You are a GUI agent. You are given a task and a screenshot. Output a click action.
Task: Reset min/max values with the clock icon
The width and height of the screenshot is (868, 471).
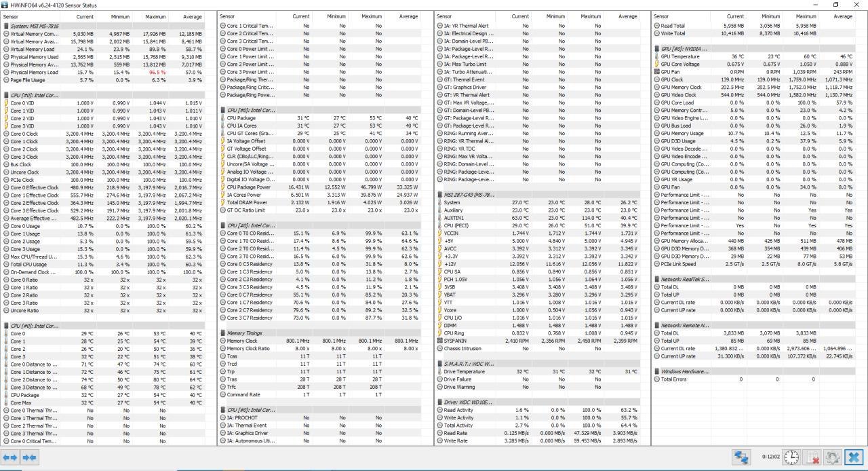point(791,458)
